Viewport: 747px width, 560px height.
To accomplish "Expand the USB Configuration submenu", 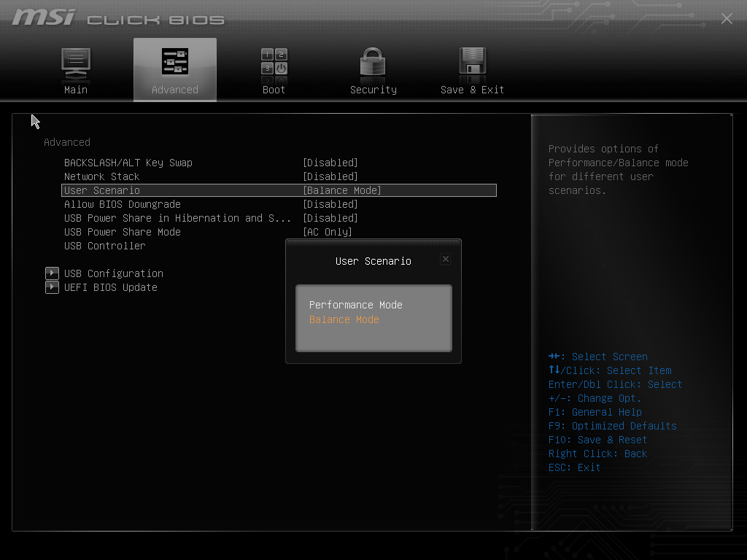I will pyautogui.click(x=114, y=273).
